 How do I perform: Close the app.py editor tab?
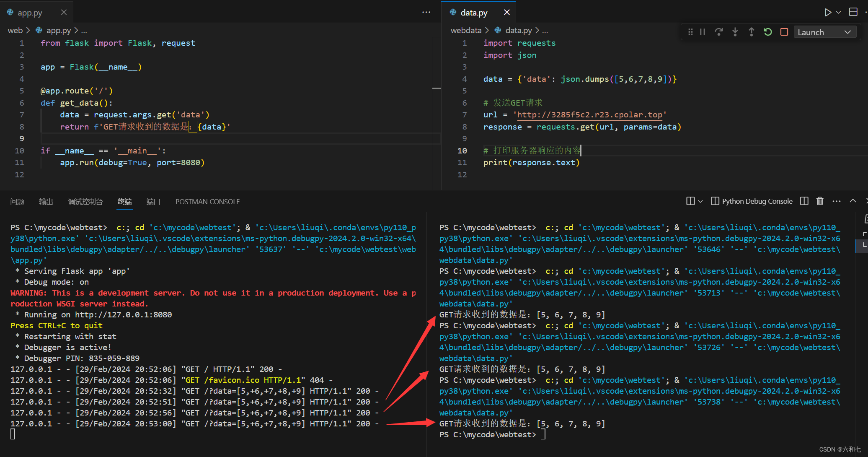pyautogui.click(x=64, y=13)
